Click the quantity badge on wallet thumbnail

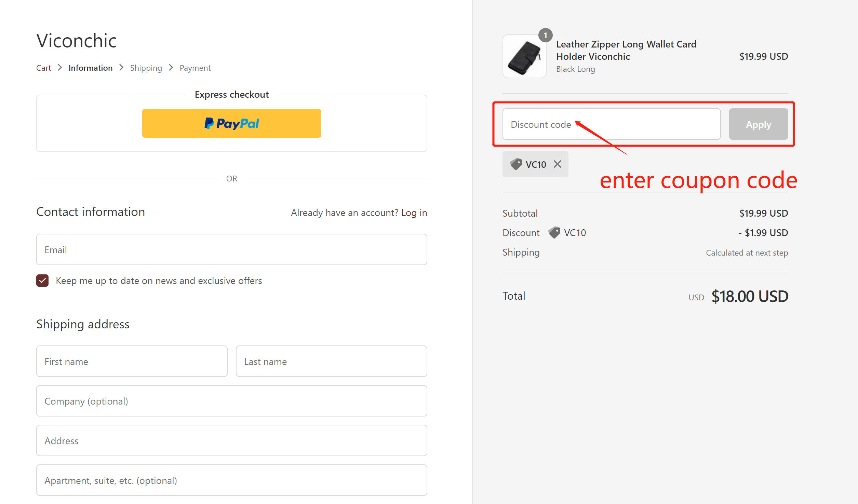point(545,35)
